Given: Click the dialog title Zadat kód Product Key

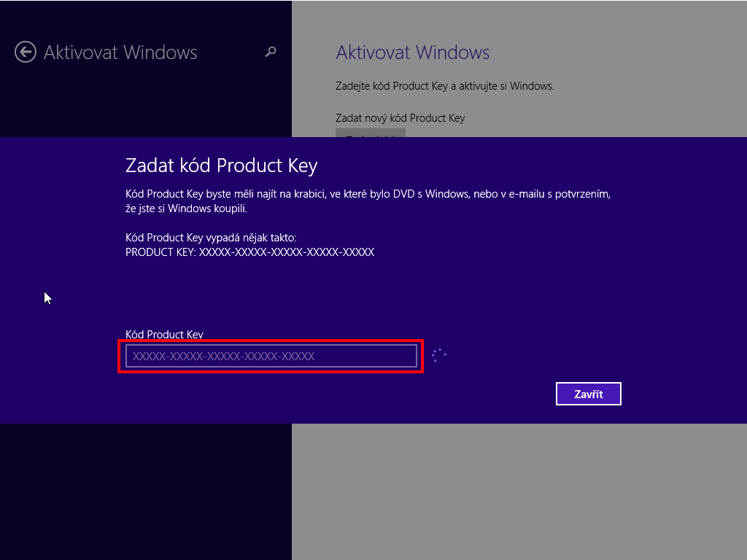Looking at the screenshot, I should (x=222, y=166).
